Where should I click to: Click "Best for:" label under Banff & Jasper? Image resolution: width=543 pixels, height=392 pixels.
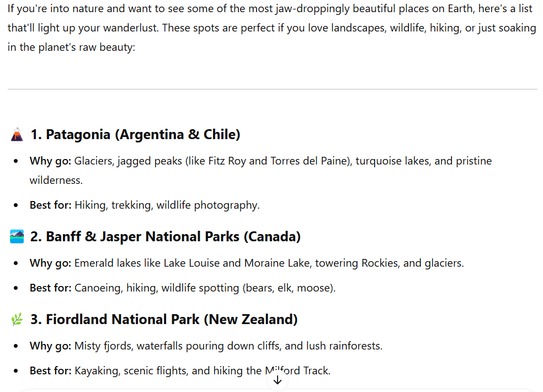pos(50,288)
